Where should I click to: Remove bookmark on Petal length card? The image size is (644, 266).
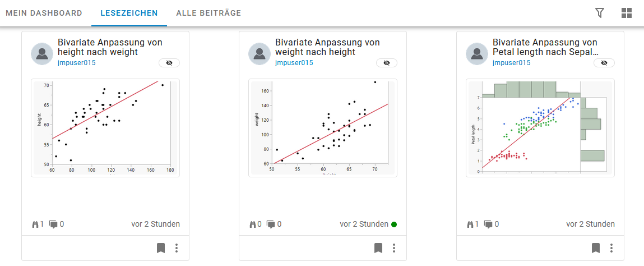click(596, 247)
